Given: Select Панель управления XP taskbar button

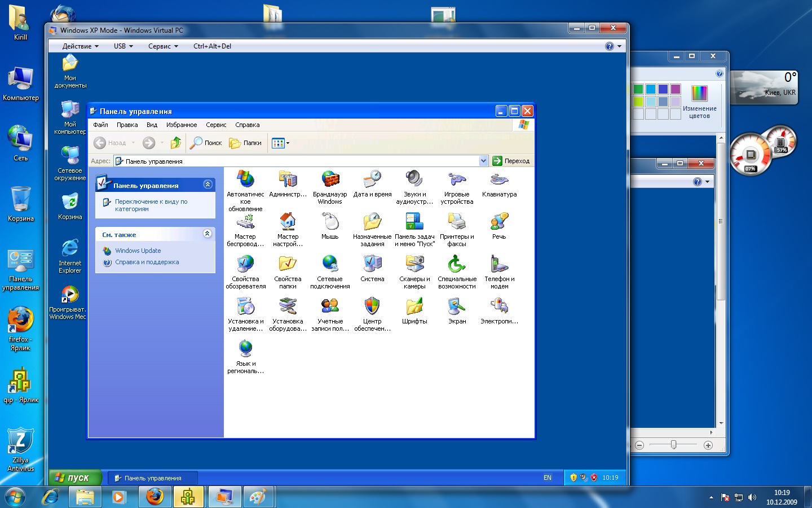Looking at the screenshot, I should [152, 478].
